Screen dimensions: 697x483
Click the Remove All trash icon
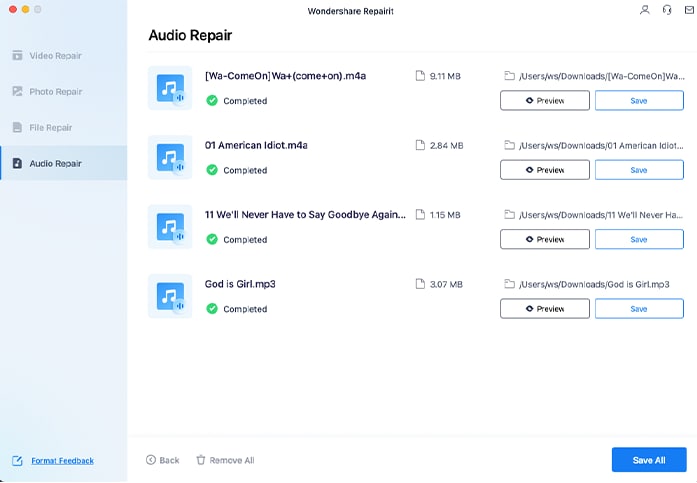pyautogui.click(x=201, y=460)
